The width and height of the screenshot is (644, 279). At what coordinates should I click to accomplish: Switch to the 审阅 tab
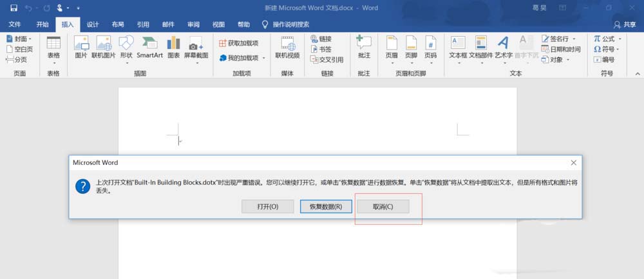click(193, 24)
